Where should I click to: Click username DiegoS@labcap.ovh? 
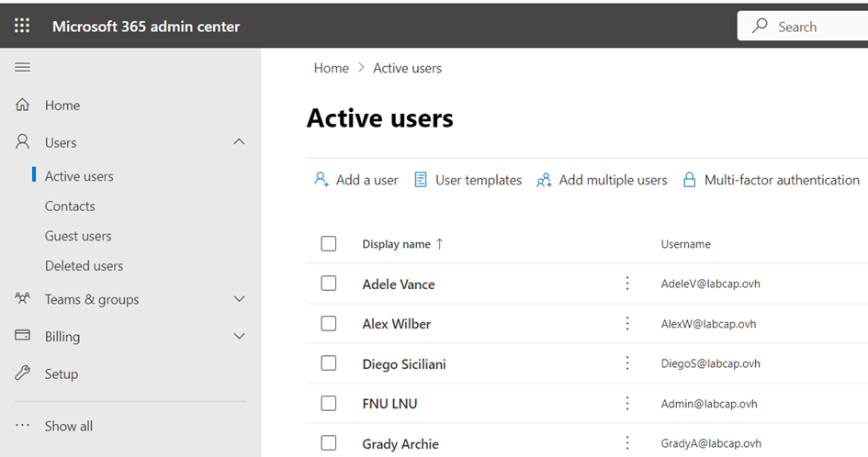710,363
